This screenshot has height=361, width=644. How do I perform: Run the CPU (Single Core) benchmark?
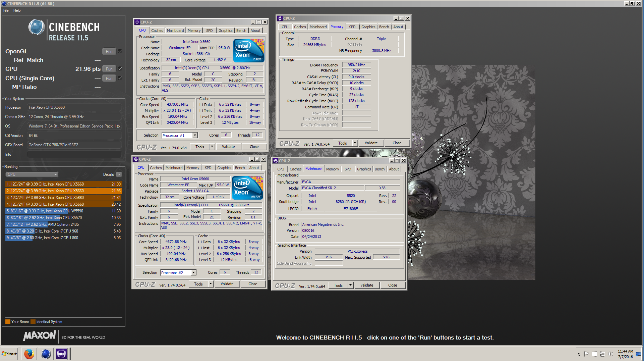[109, 78]
